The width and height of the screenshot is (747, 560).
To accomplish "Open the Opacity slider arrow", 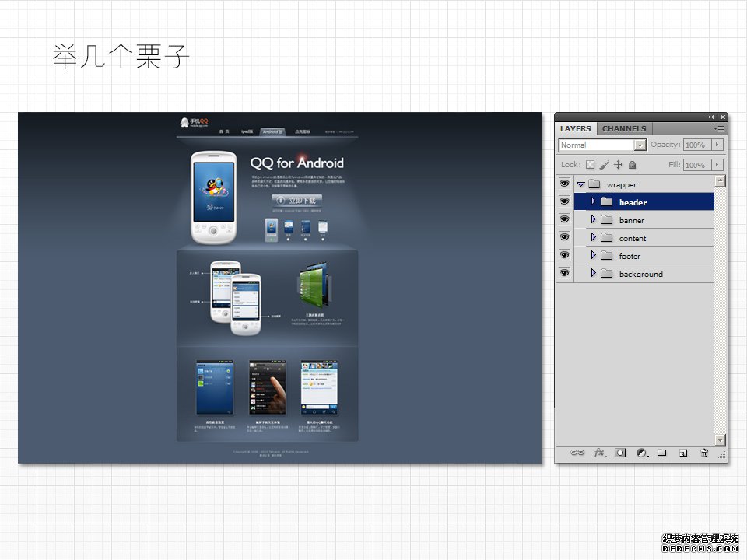I will point(717,145).
